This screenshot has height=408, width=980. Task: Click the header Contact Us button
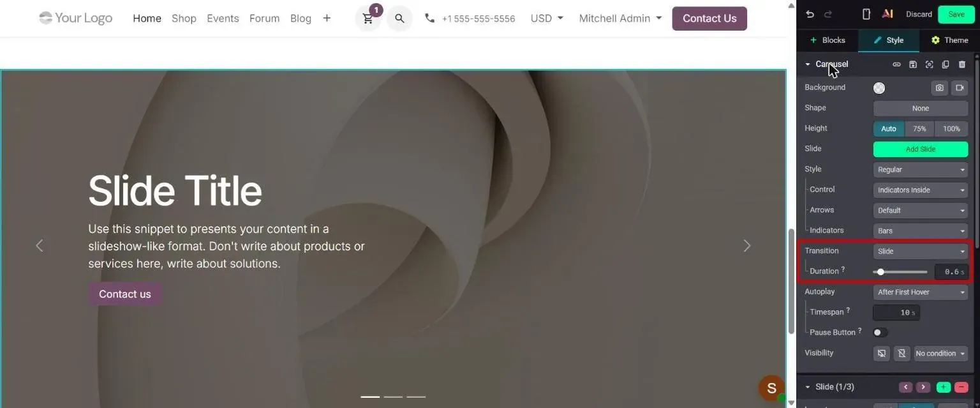[709, 19]
